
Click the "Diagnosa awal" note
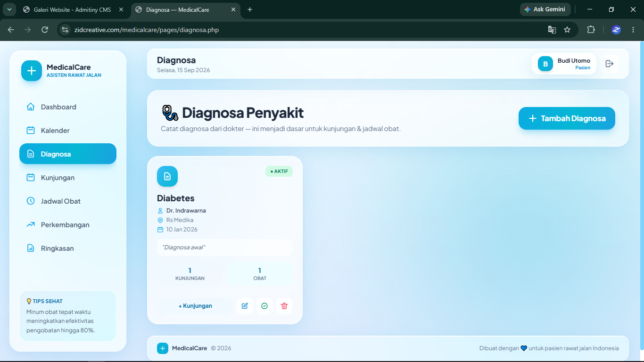coord(225,247)
